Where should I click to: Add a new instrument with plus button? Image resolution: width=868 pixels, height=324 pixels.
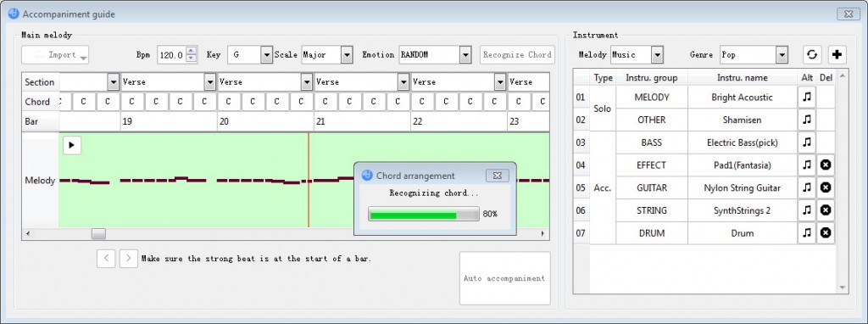click(x=837, y=55)
